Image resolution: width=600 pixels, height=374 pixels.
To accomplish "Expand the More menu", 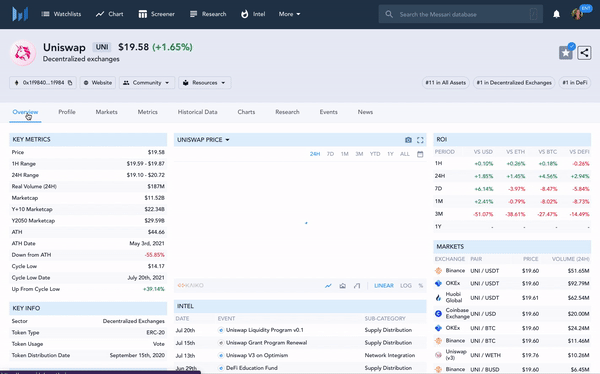I will 289,14.
